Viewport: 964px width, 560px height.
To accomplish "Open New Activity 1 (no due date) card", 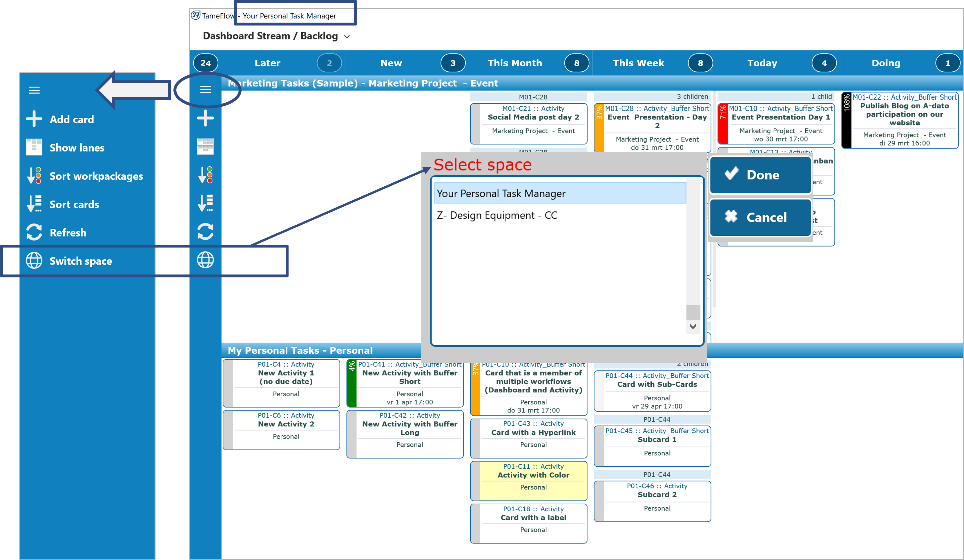I will (281, 383).
